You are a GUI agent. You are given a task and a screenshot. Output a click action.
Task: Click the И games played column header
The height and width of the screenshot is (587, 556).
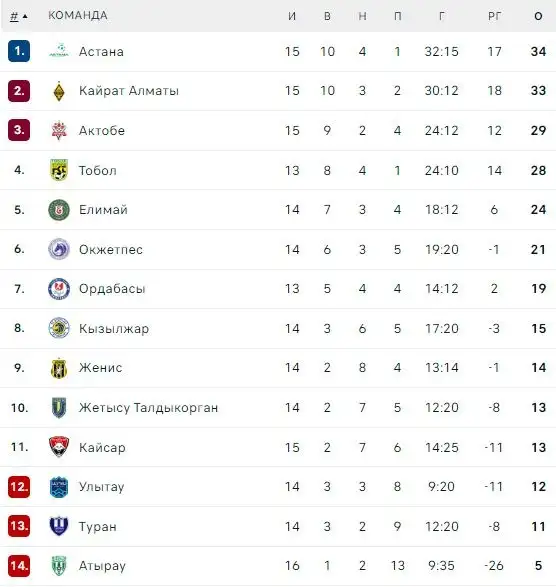click(292, 16)
